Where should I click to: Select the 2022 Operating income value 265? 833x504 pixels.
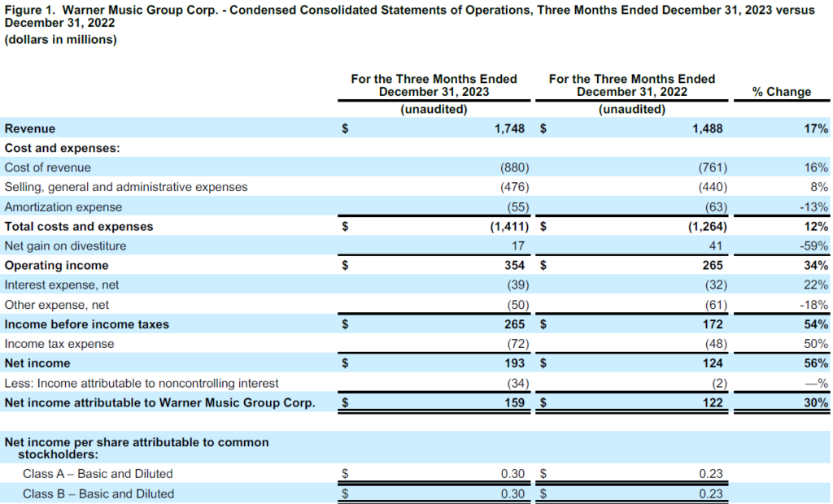pyautogui.click(x=713, y=266)
